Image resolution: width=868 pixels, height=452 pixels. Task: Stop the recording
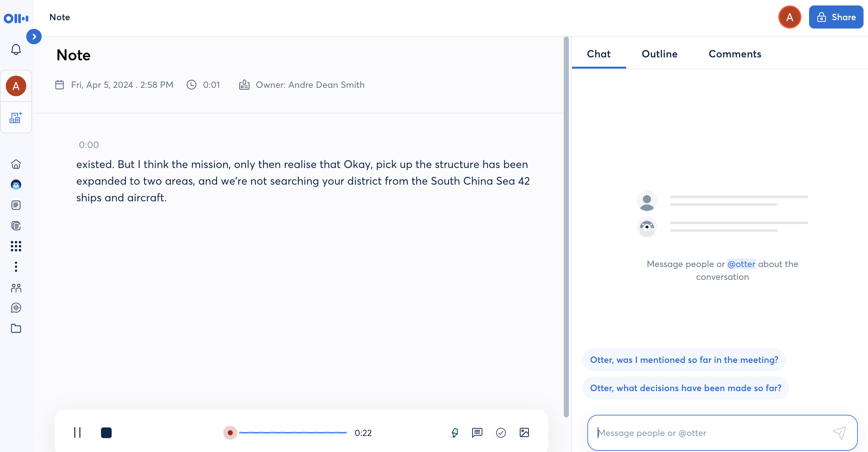point(106,432)
